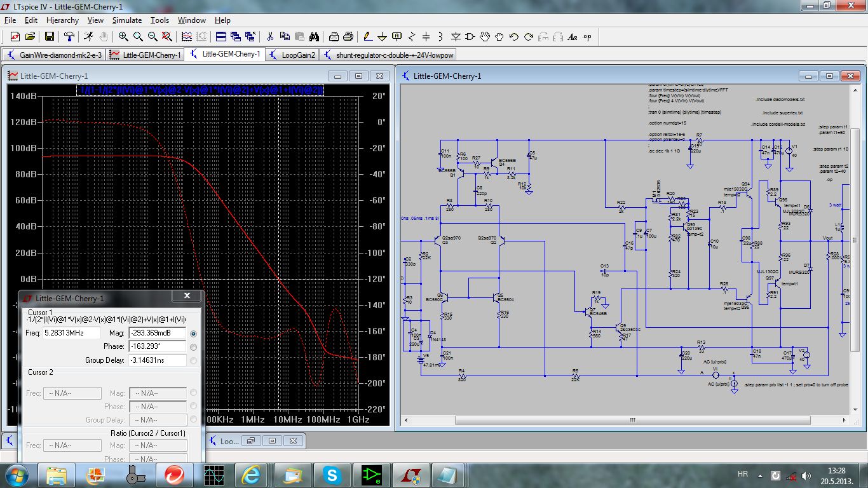Viewport: 868px width, 488px height.
Task: Click the Undo arrow icon
Action: (x=515, y=37)
